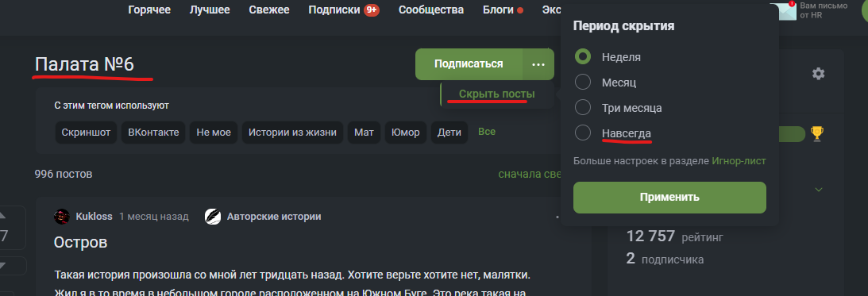
Task: Go to Свежее tab
Action: pyautogui.click(x=269, y=10)
